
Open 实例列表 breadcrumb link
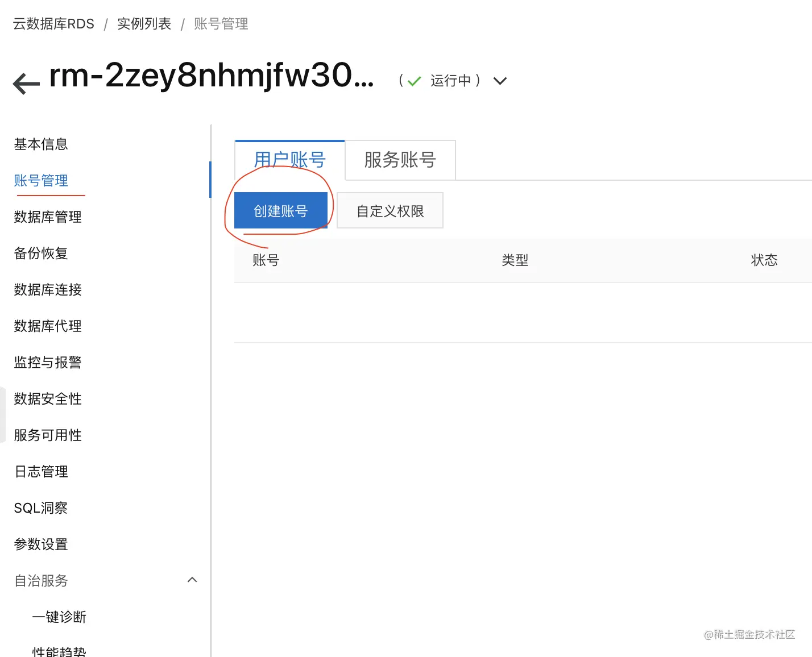144,24
